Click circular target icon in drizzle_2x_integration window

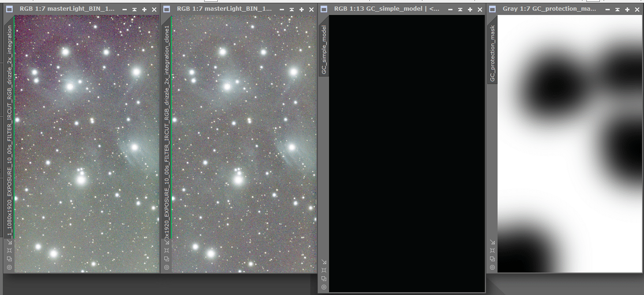coord(9,267)
